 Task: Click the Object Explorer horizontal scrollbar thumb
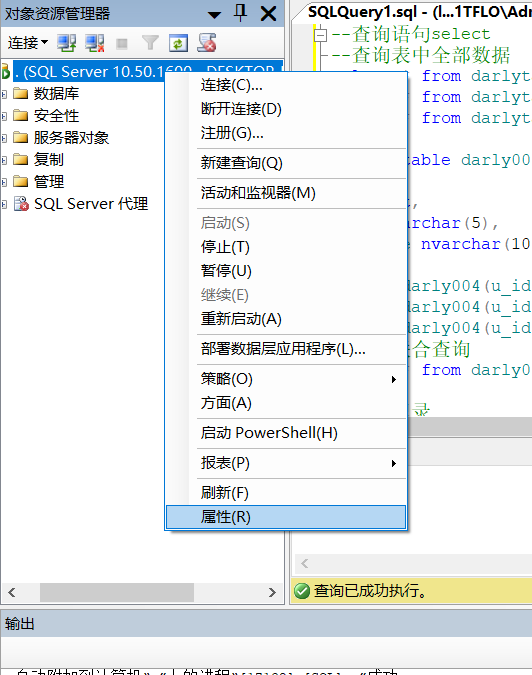[x=117, y=592]
